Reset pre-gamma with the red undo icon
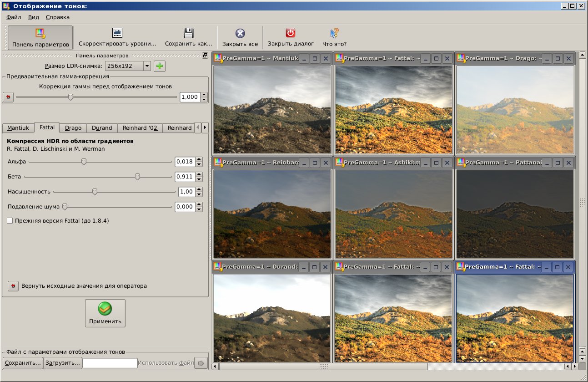 click(8, 97)
